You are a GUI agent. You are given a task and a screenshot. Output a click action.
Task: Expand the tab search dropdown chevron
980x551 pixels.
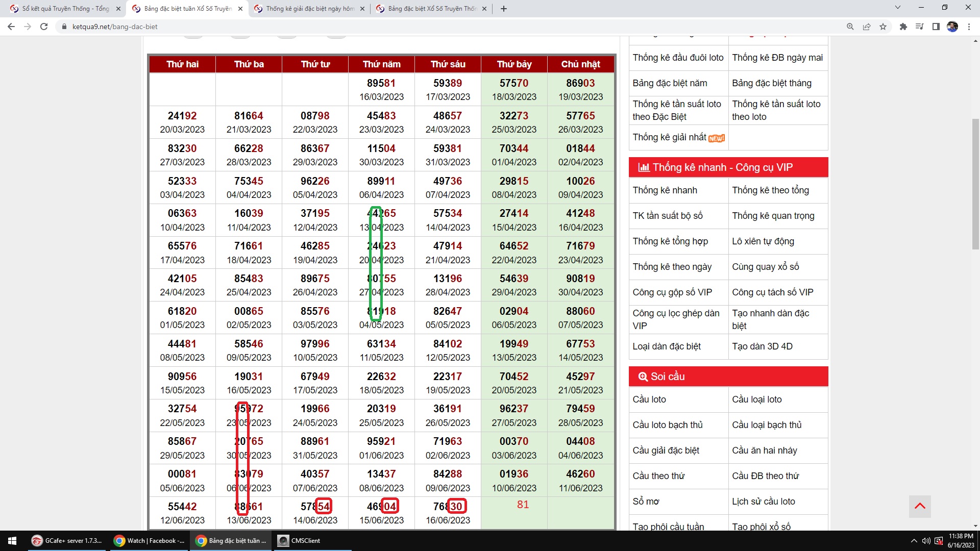click(898, 8)
